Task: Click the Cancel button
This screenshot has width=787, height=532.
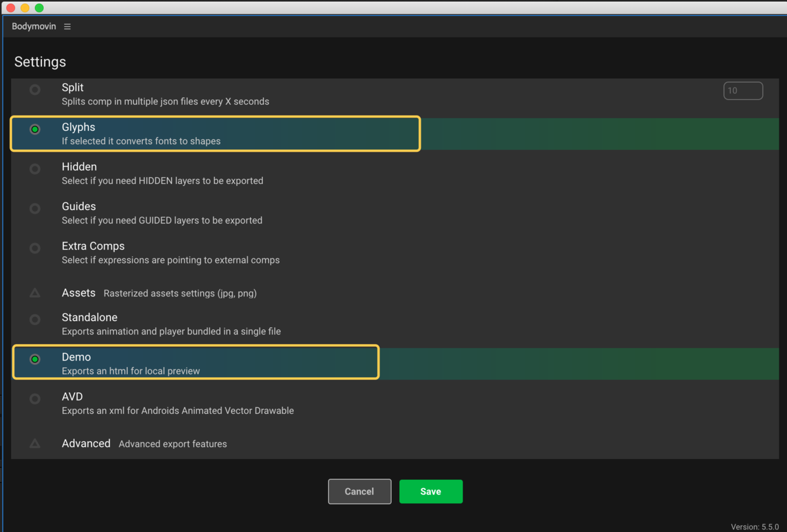Action: pos(359,491)
